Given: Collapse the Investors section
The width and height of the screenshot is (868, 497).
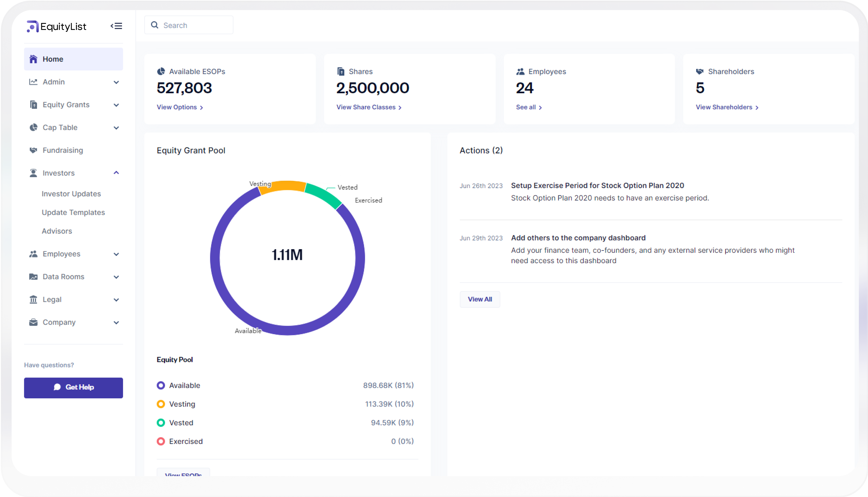Looking at the screenshot, I should click(116, 173).
